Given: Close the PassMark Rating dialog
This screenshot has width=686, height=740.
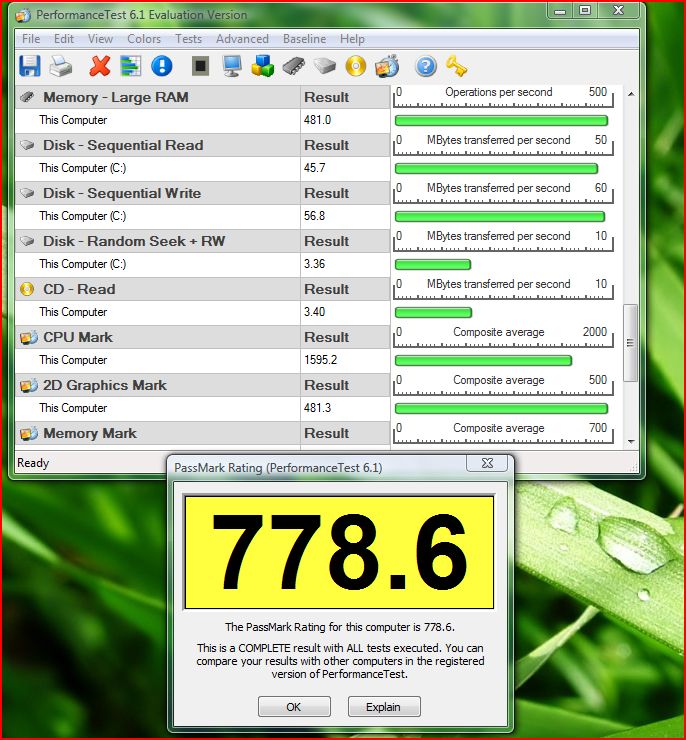Looking at the screenshot, I should coord(487,463).
